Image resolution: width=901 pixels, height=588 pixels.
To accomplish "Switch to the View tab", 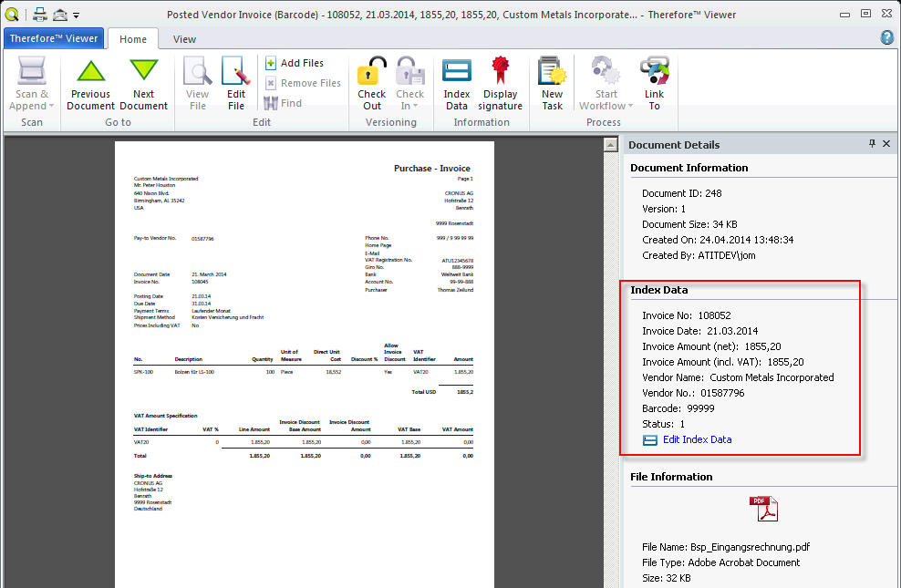I will click(x=184, y=39).
